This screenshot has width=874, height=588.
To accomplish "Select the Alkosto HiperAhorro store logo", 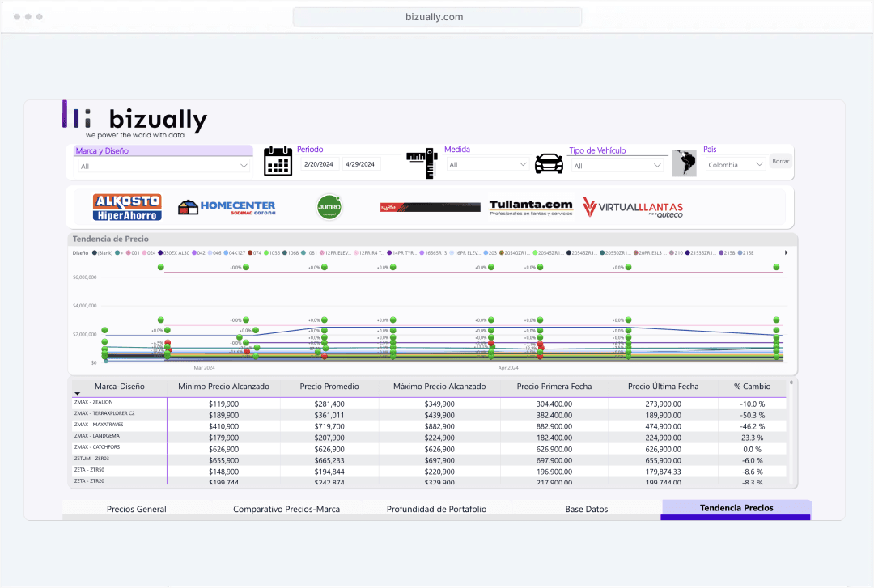I will pyautogui.click(x=127, y=207).
